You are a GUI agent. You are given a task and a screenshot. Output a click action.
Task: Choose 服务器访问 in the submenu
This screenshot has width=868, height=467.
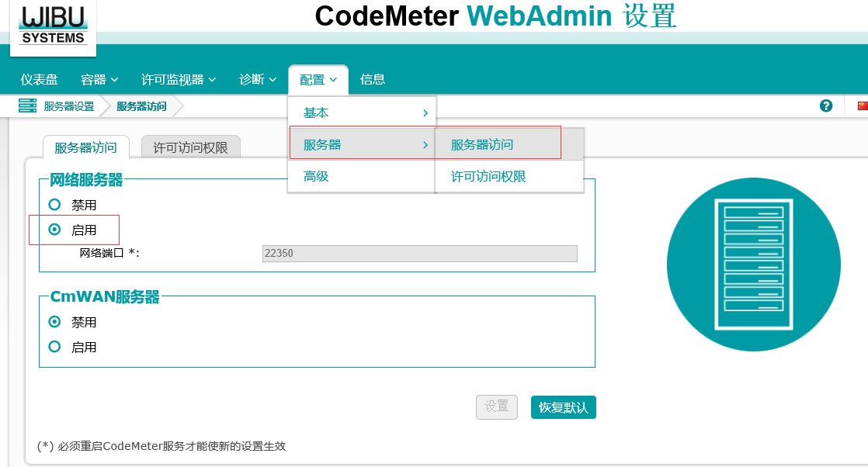[509, 145]
